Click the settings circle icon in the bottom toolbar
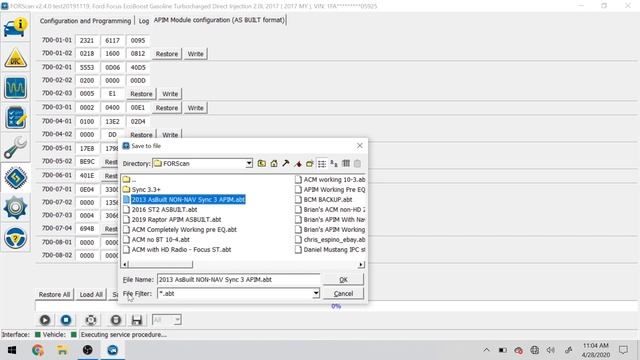 coord(91,320)
